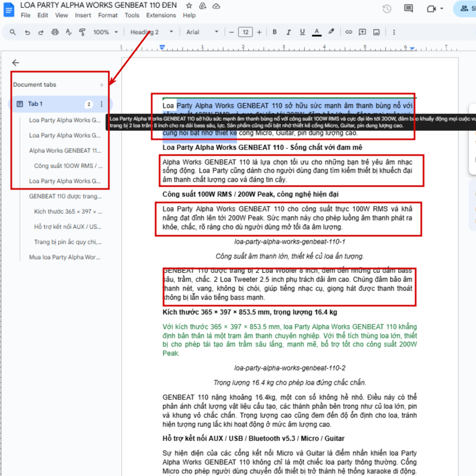Screen dimensions: 476x476
Task: Jump to outline heading 'Kích thước 365 × 397 ×...'
Action: click(x=68, y=211)
